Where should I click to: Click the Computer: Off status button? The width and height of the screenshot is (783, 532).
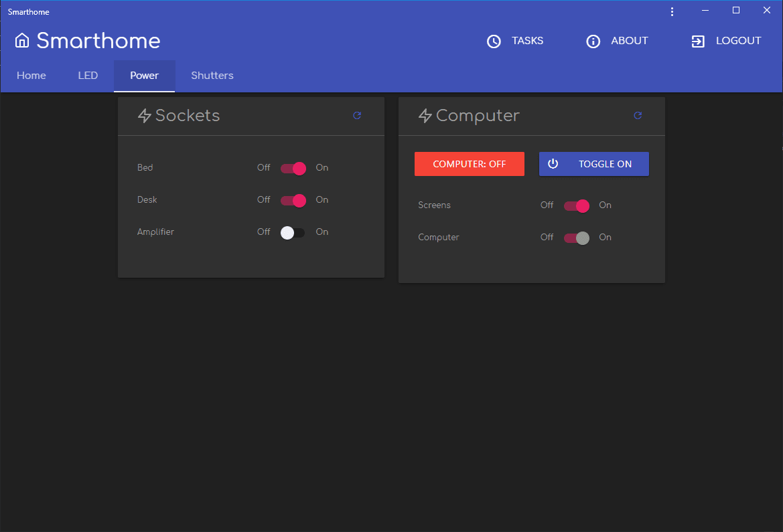(470, 164)
